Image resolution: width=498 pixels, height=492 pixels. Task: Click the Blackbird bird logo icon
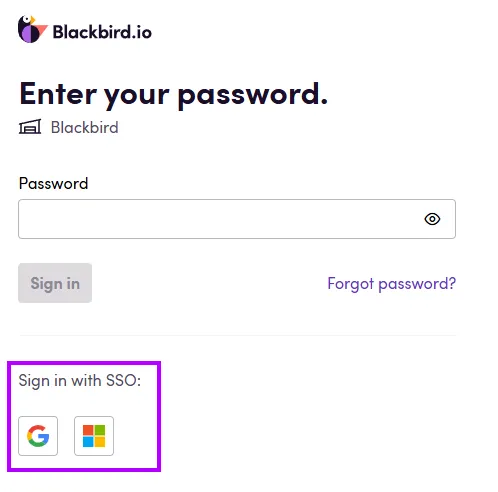coord(33,29)
